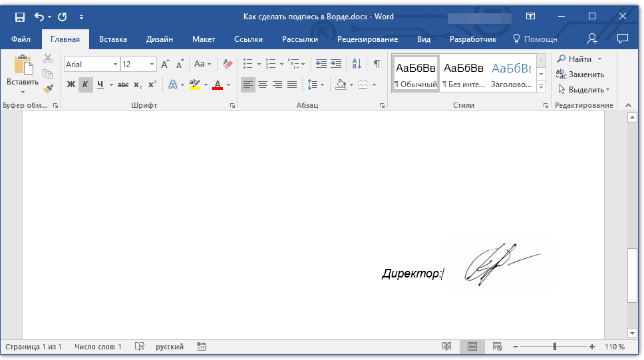Toggle italic formatting button К

(x=85, y=85)
